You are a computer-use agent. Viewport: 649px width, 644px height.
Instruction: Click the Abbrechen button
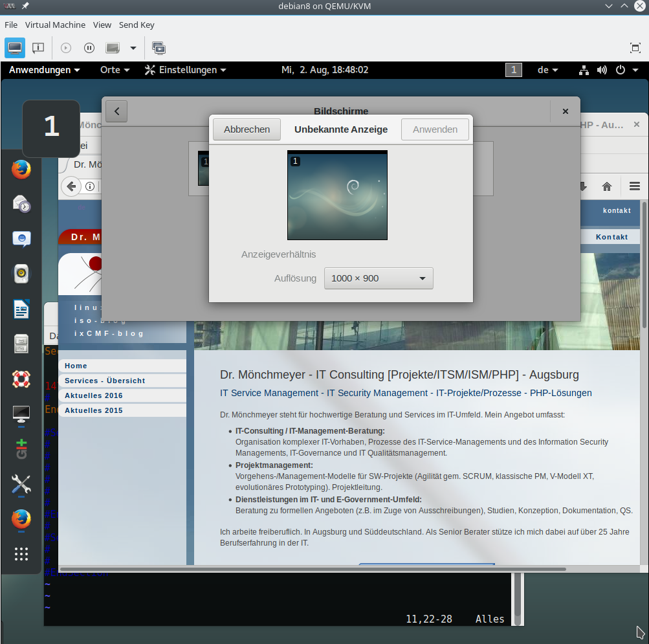(247, 129)
